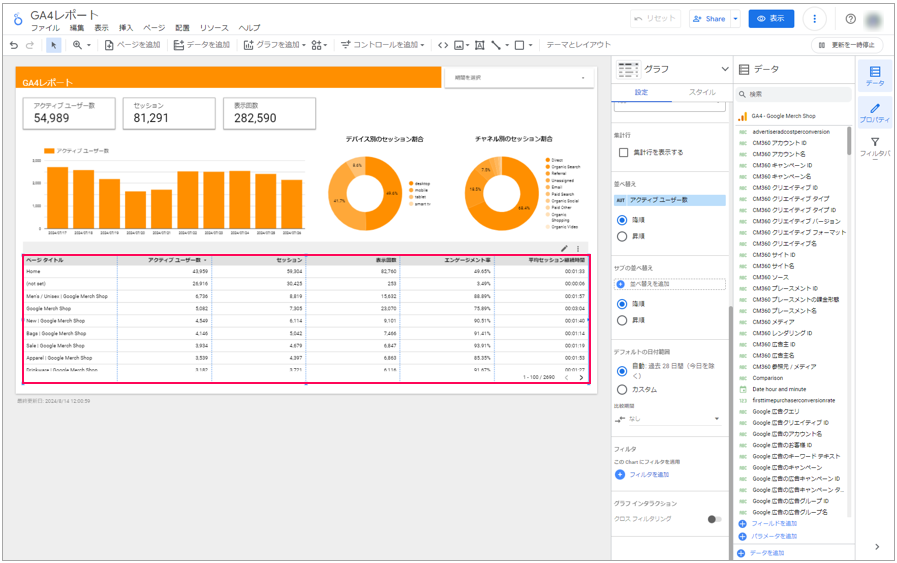897x563 pixels.
Task: Click the redo arrow icon
Action: (30, 45)
